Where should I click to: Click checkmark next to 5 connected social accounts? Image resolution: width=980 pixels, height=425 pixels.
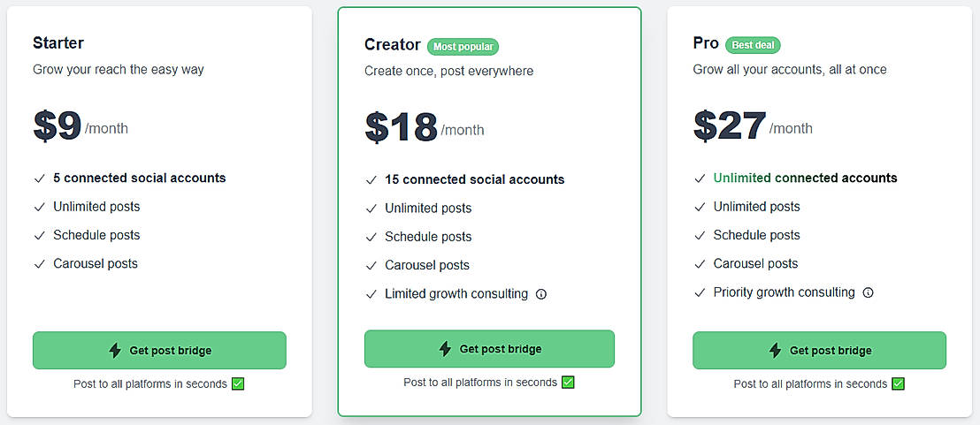pyautogui.click(x=39, y=178)
